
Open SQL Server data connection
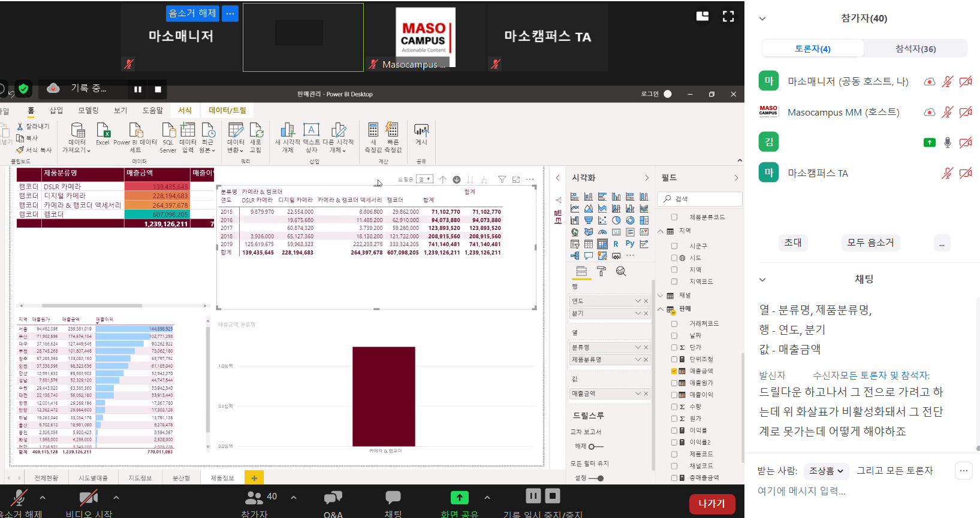click(168, 138)
